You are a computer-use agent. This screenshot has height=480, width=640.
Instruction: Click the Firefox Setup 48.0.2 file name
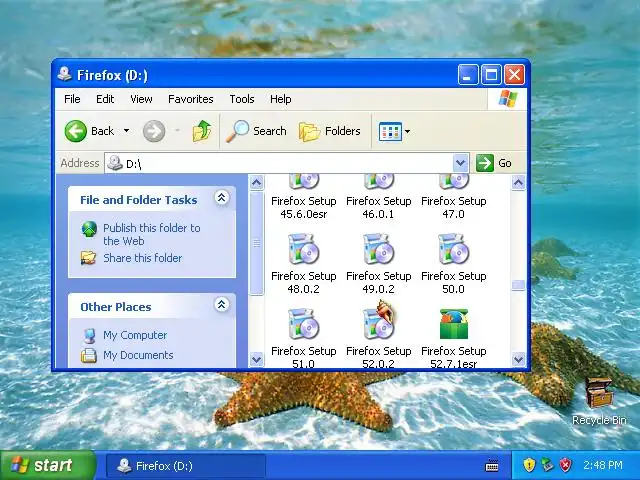[x=303, y=282]
